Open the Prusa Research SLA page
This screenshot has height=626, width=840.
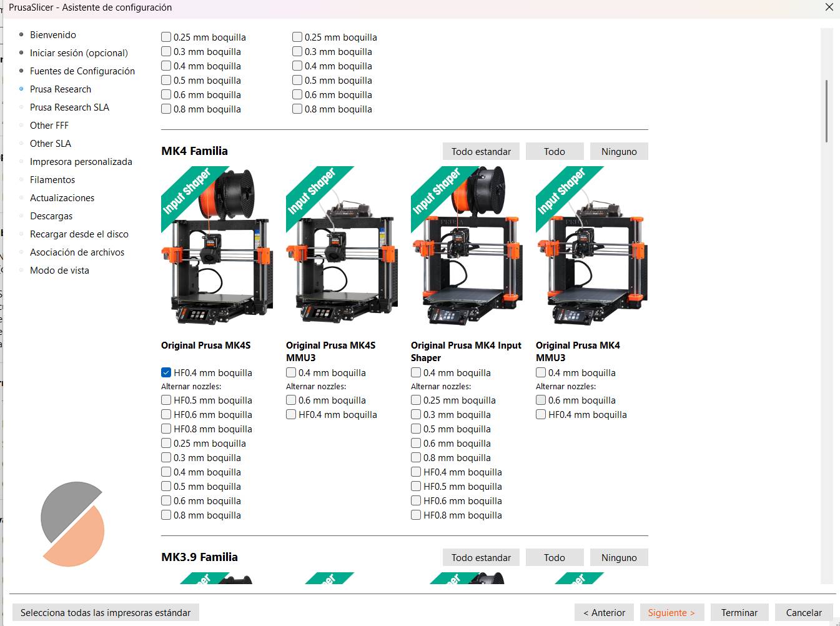click(69, 107)
